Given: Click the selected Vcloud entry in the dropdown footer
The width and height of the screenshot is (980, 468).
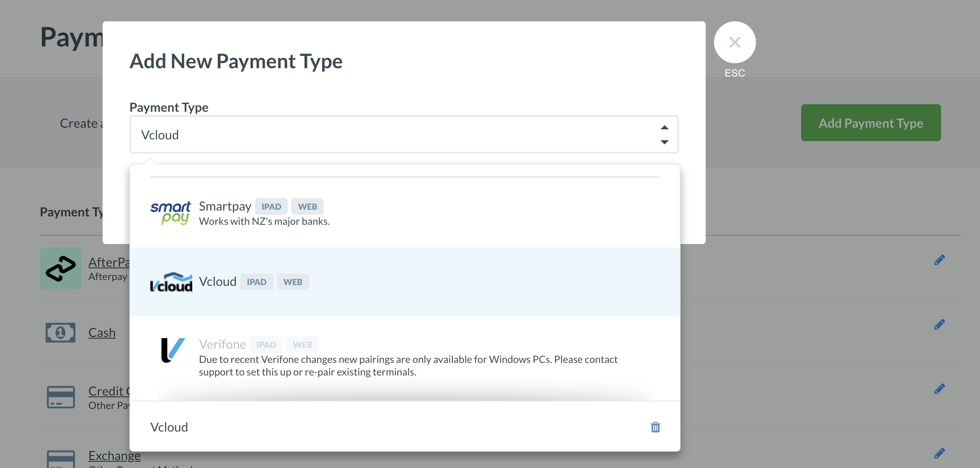Looking at the screenshot, I should coord(169,427).
